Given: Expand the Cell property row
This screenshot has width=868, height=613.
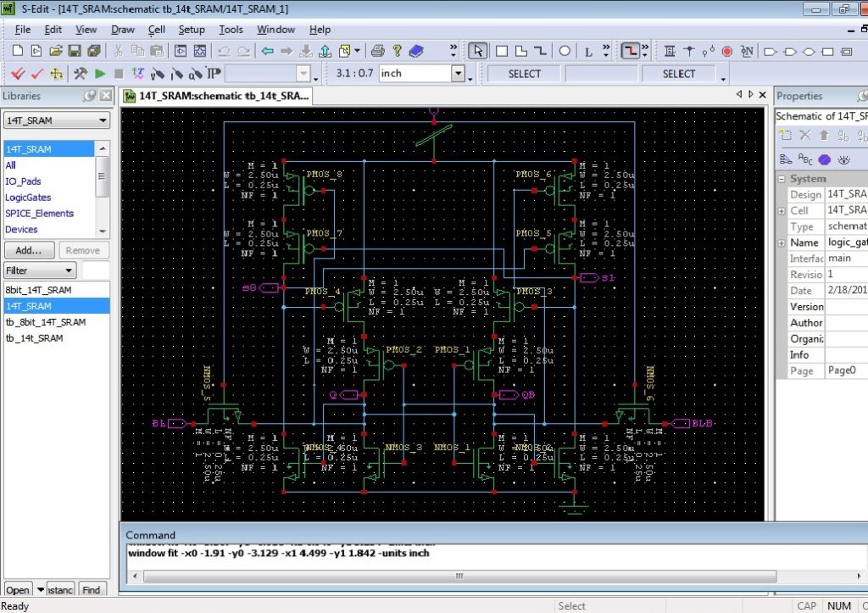Looking at the screenshot, I should coord(782,210).
